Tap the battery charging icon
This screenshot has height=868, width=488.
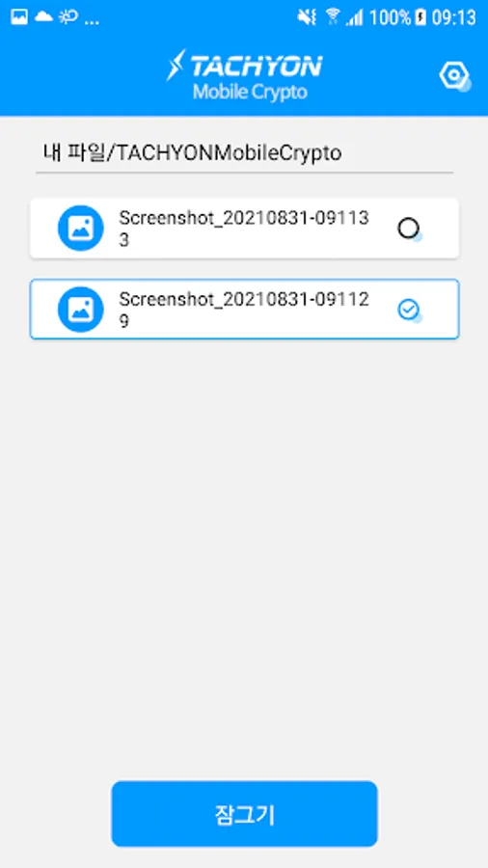tap(421, 17)
